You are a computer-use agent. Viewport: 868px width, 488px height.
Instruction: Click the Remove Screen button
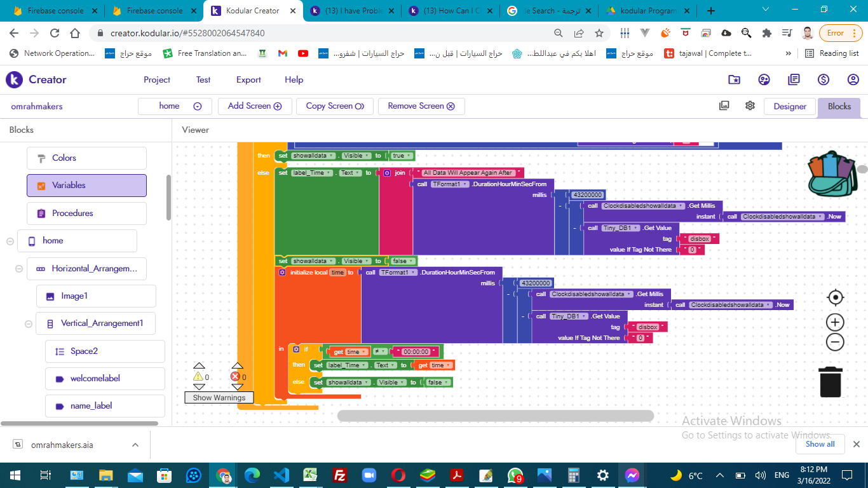[421, 106]
